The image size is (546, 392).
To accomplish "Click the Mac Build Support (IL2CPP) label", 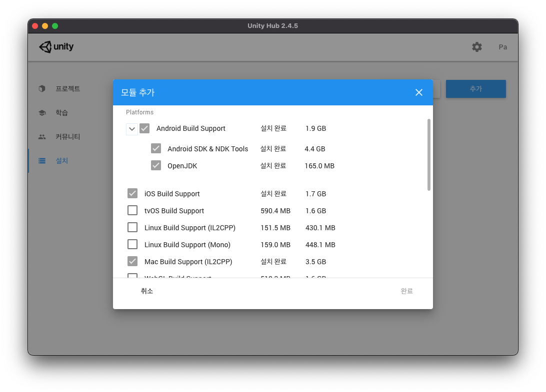I will tap(188, 262).
